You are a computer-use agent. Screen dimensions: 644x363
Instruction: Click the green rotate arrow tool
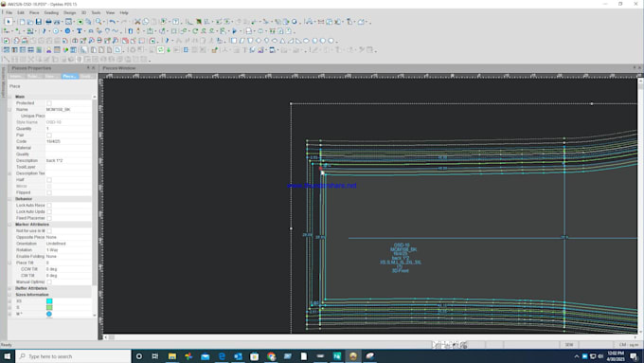coord(195,31)
